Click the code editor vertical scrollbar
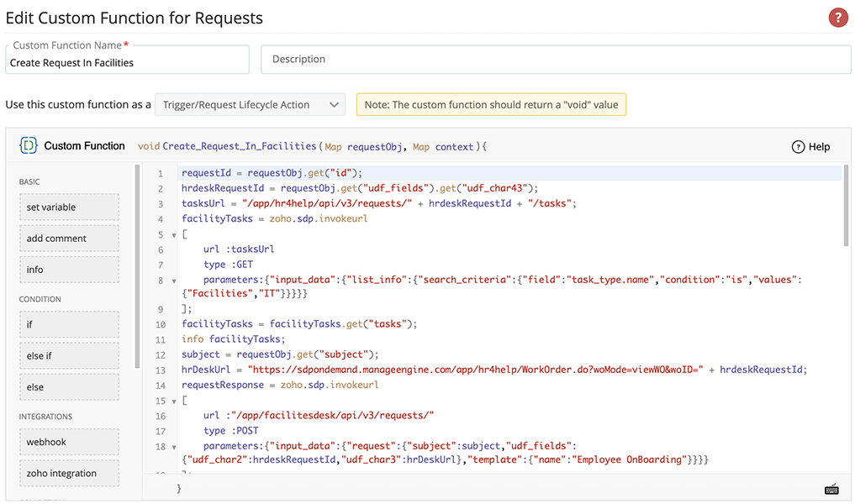The width and height of the screenshot is (855, 504). pyautogui.click(x=846, y=206)
